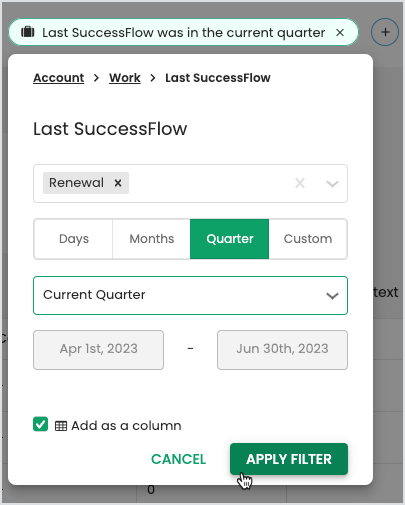
Task: Switch to the Months tab
Action: click(x=152, y=239)
